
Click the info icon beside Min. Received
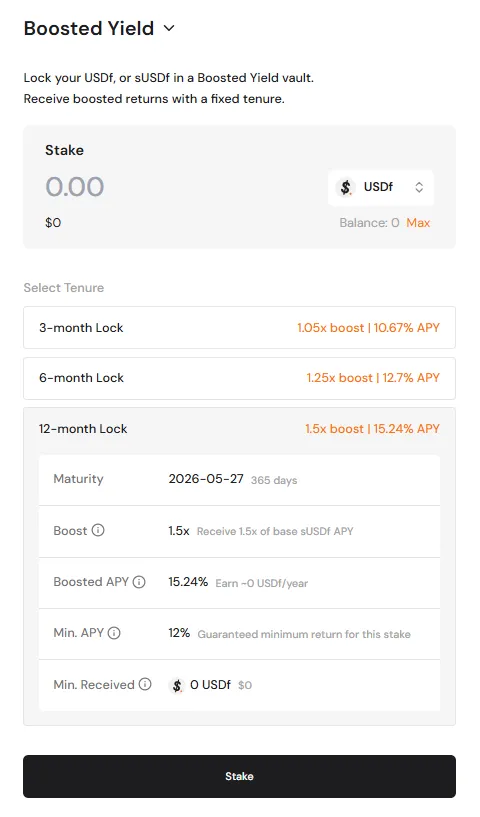(145, 684)
